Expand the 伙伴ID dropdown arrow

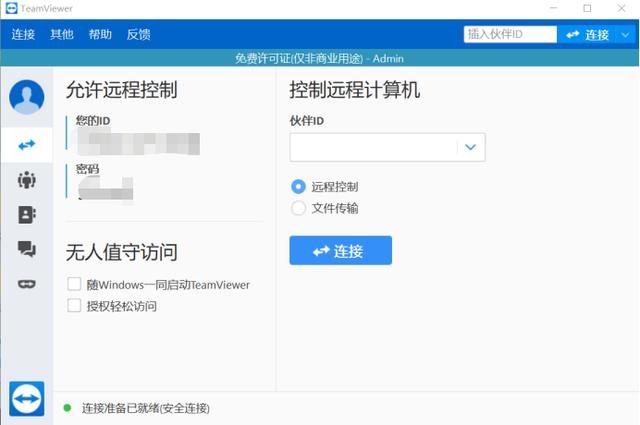pos(471,147)
